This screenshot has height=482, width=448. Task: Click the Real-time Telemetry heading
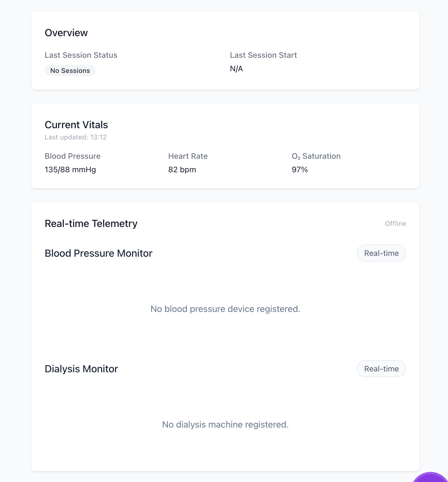coord(91,224)
